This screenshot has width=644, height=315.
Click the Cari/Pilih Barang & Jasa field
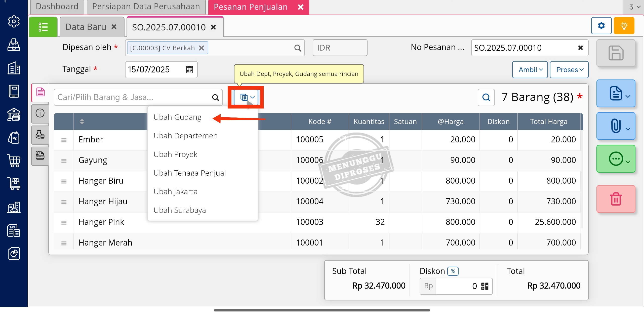click(x=133, y=97)
